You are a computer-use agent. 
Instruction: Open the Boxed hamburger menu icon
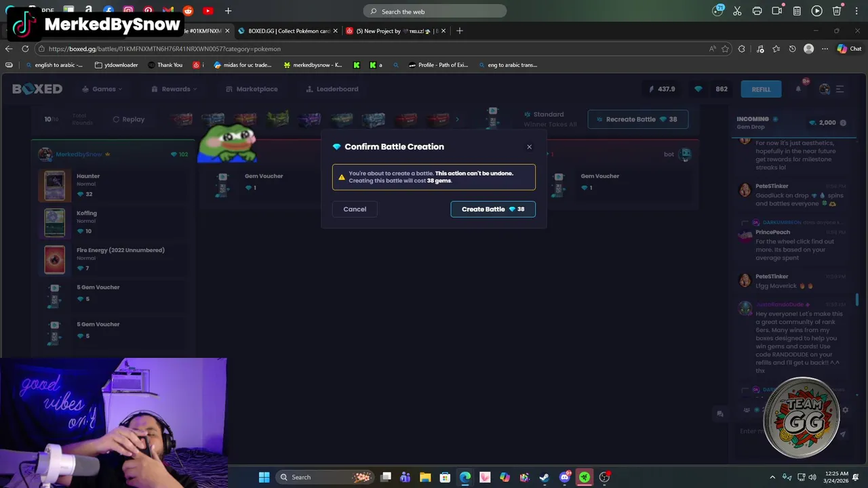[840, 89]
